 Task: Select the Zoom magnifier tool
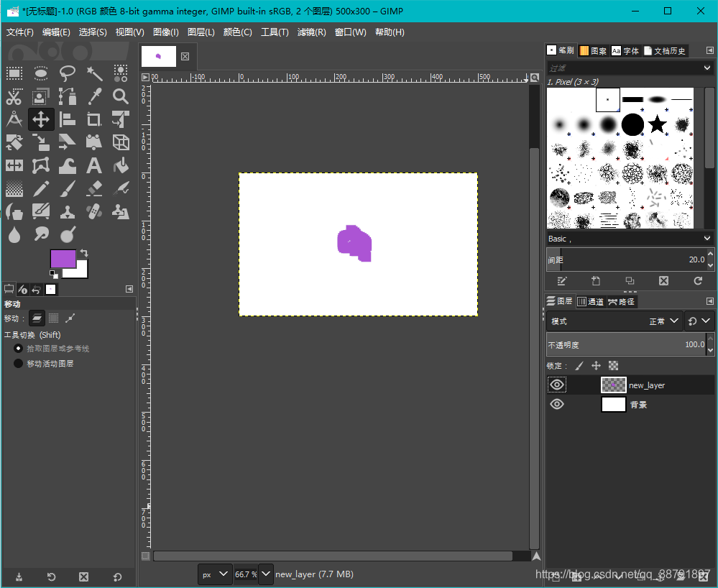click(121, 96)
